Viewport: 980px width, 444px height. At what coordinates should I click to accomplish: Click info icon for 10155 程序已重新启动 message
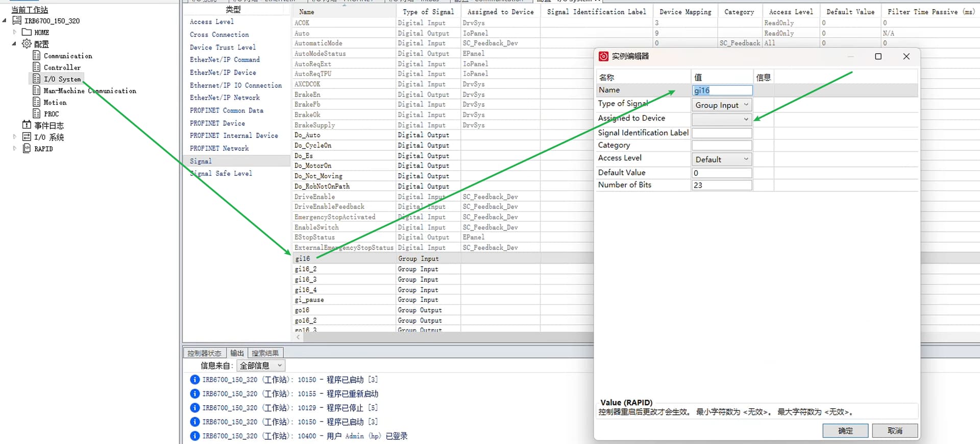click(194, 394)
